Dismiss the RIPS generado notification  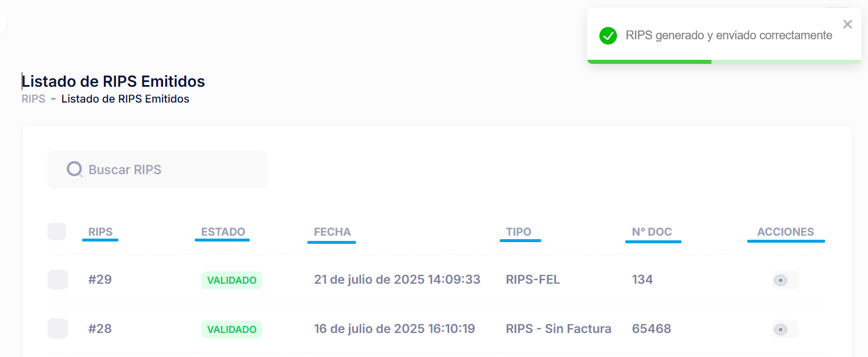pos(847,25)
